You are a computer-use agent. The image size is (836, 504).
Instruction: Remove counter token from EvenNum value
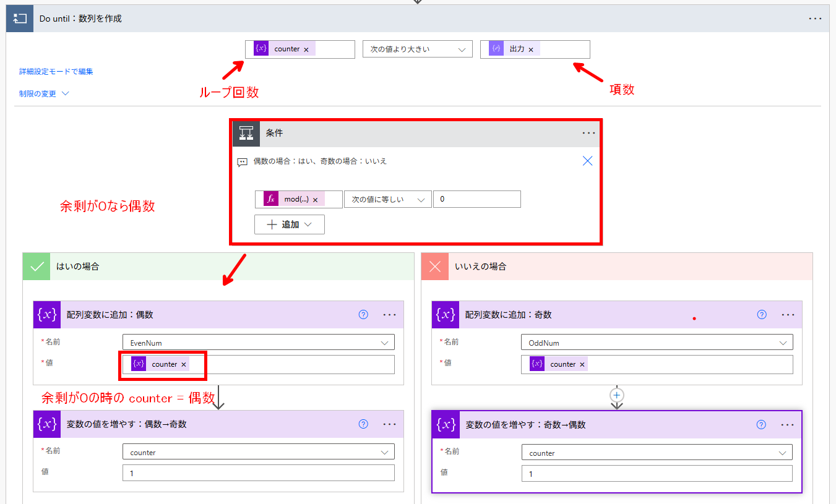183,365
